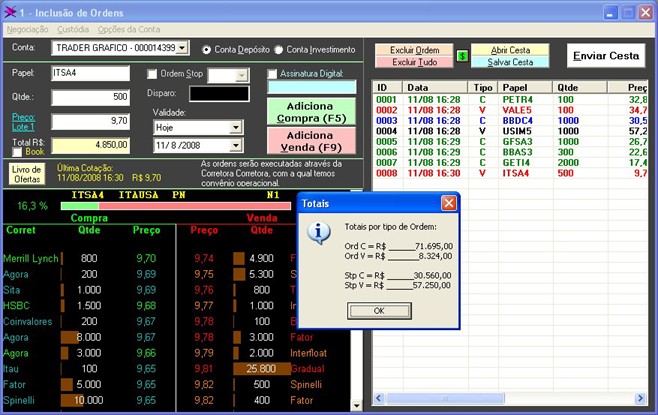Click the info icon in Totais dialog

(319, 233)
